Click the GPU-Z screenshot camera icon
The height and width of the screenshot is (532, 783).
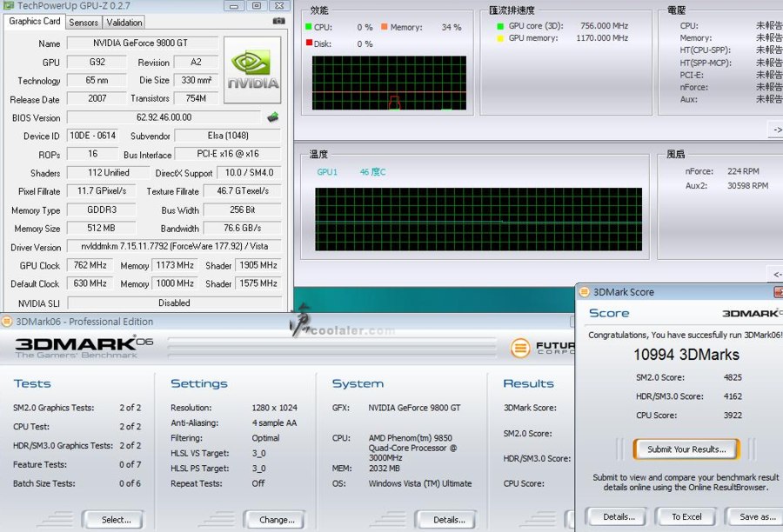click(278, 21)
